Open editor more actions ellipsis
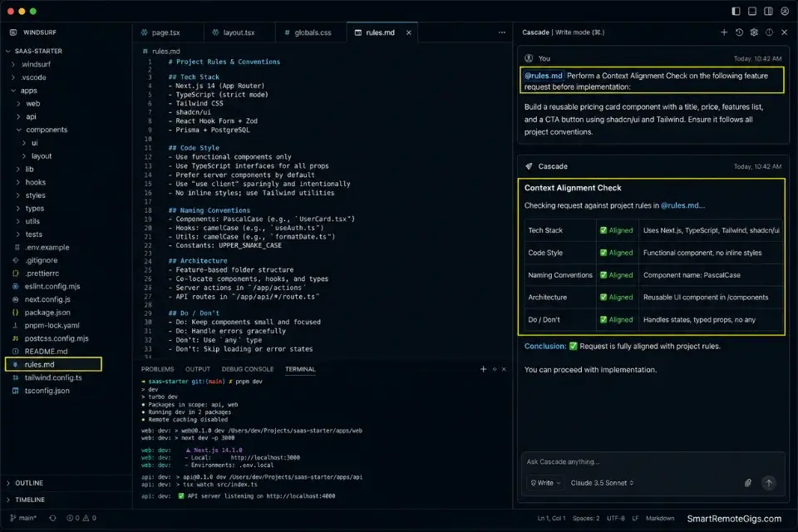 click(x=502, y=32)
